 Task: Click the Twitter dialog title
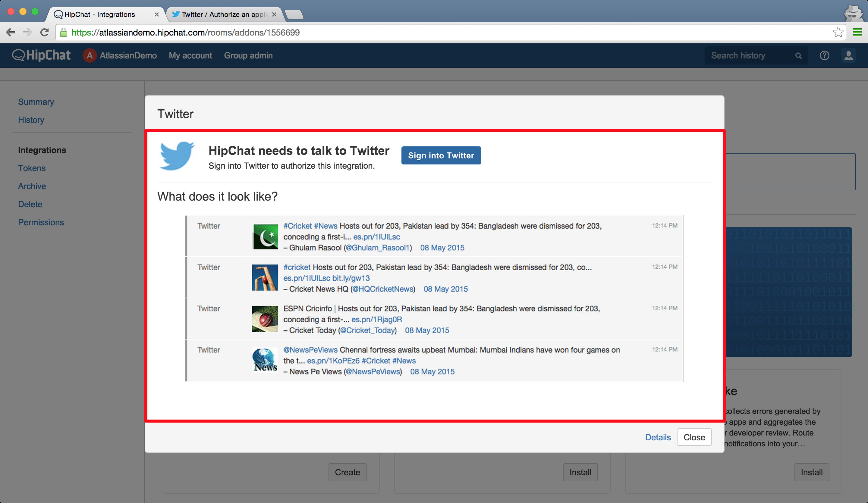pyautogui.click(x=176, y=114)
